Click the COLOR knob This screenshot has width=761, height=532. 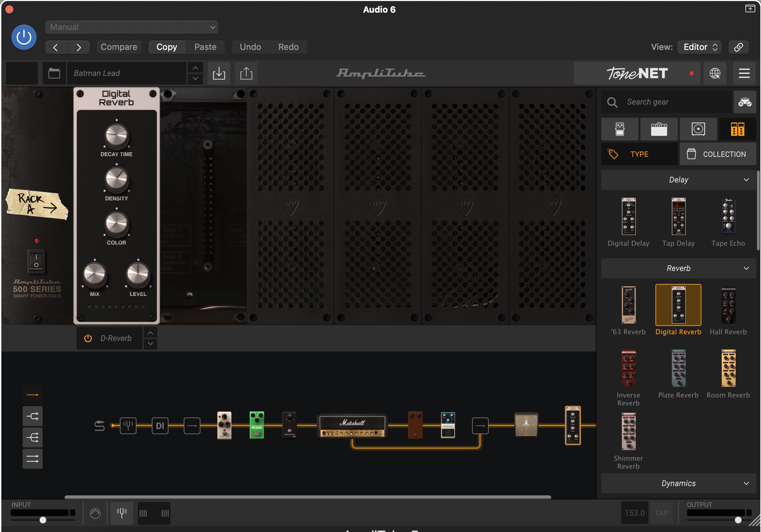pos(117,224)
